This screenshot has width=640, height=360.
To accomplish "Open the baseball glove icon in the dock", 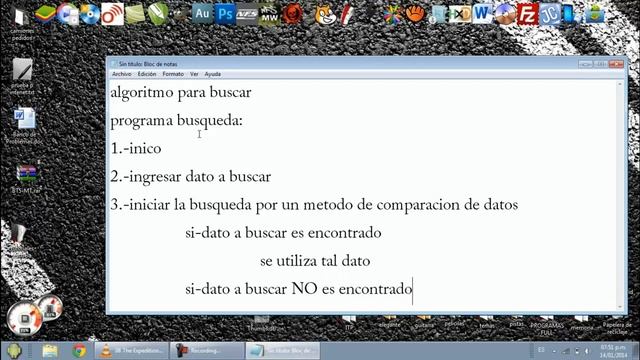I will [x=415, y=14].
